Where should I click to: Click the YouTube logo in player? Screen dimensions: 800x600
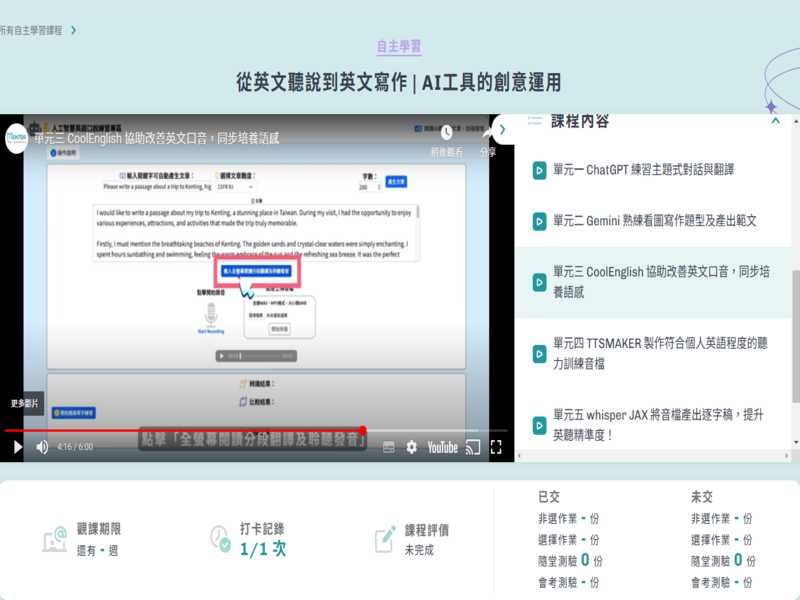click(x=442, y=447)
